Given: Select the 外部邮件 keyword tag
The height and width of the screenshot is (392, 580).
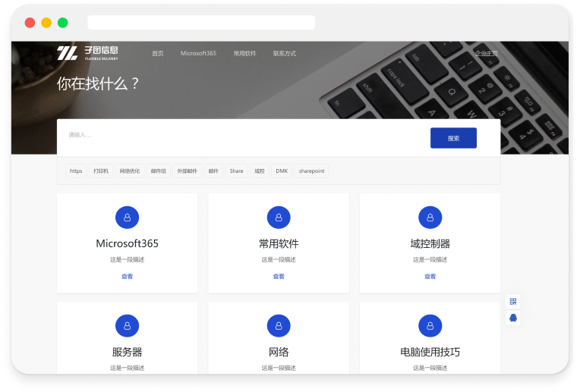Looking at the screenshot, I should pyautogui.click(x=188, y=171).
